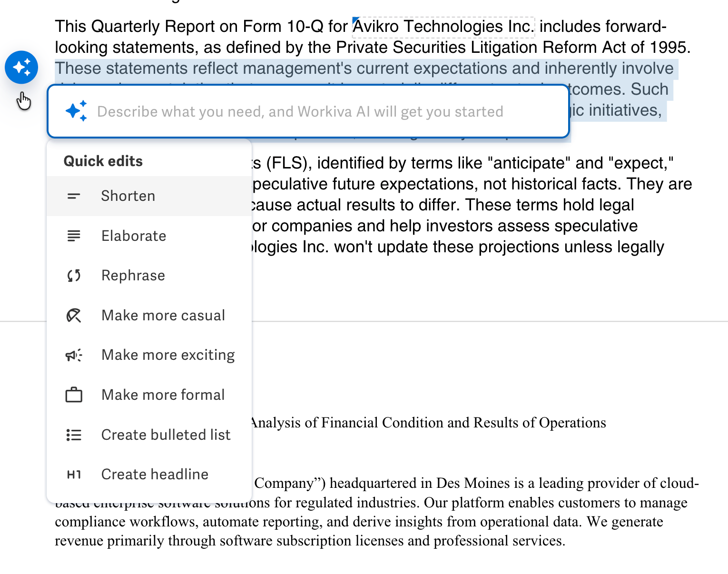Click the Shorten lines icon
The width and height of the screenshot is (728, 574).
tap(74, 196)
